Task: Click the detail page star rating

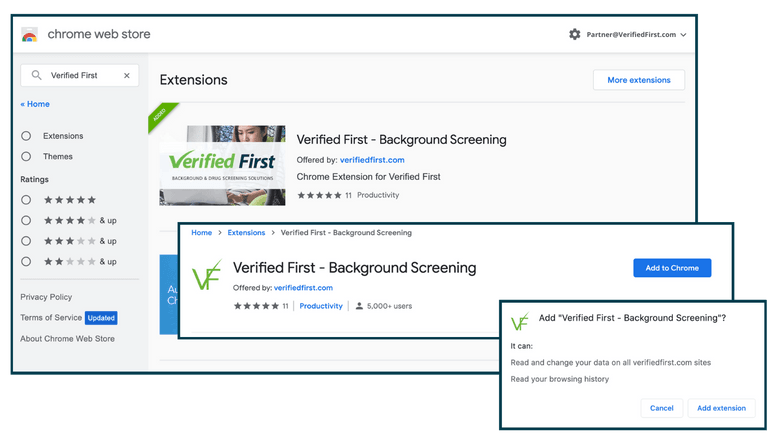Action: [256, 306]
